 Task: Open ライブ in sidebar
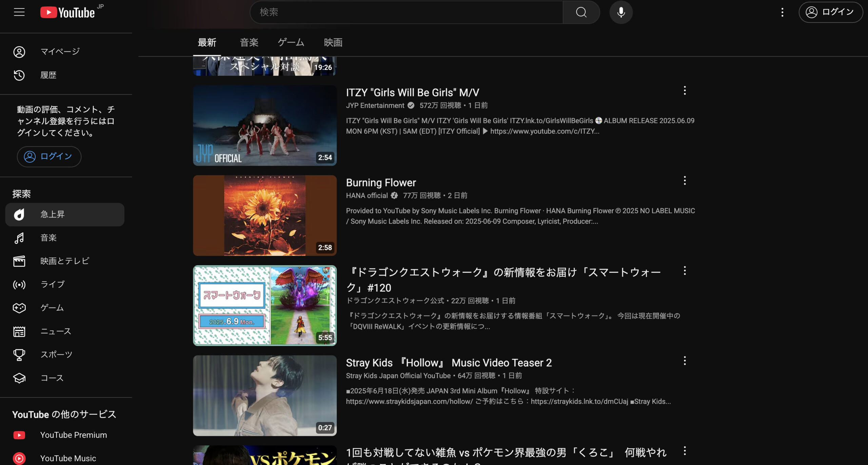(x=65, y=284)
